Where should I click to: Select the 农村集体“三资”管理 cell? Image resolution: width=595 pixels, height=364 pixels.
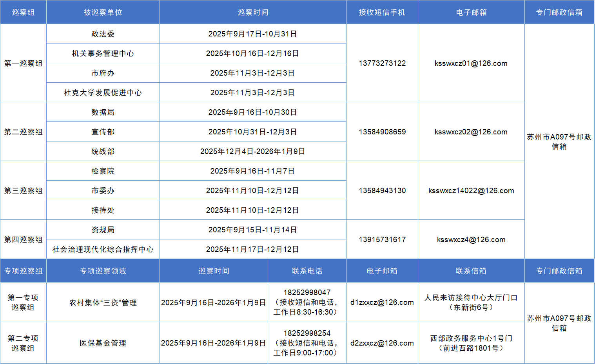103,303
